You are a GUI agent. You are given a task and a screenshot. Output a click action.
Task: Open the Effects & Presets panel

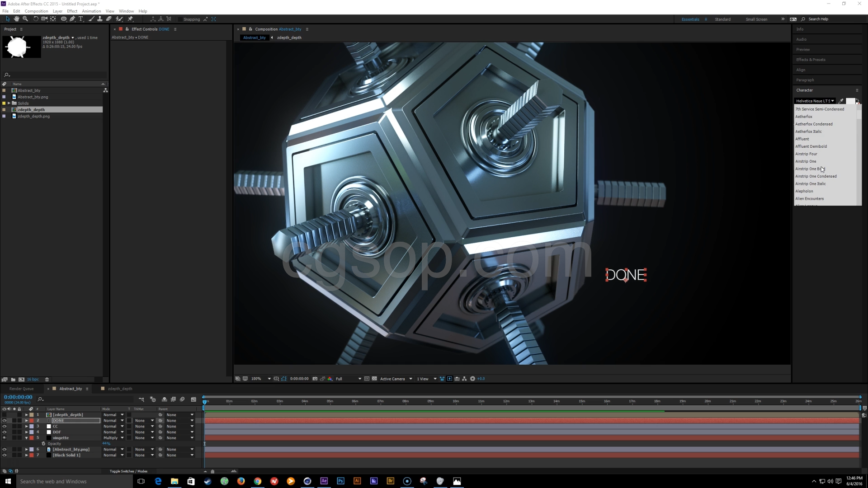pyautogui.click(x=811, y=60)
